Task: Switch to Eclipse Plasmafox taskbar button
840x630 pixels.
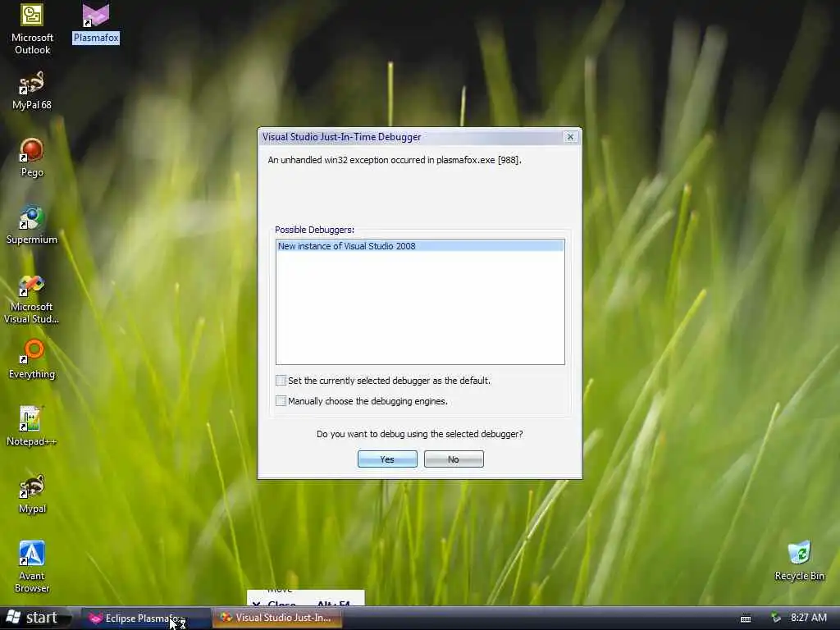Action: [146, 619]
